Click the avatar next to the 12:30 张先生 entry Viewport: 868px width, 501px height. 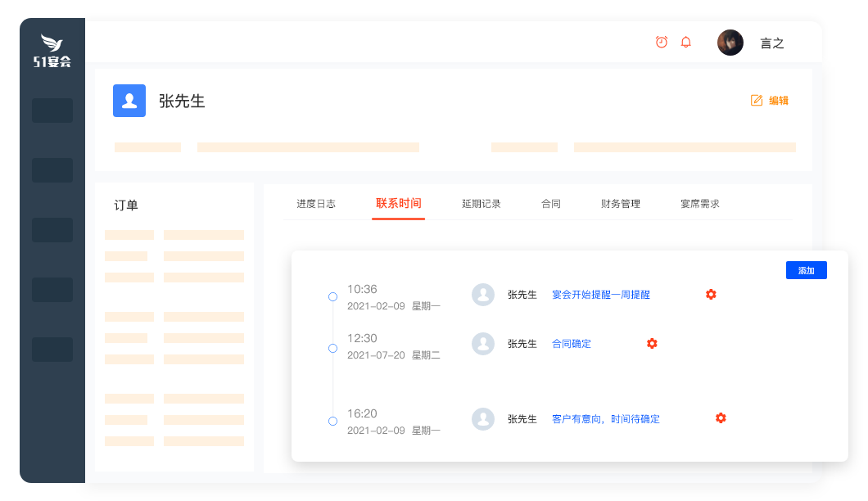[483, 344]
